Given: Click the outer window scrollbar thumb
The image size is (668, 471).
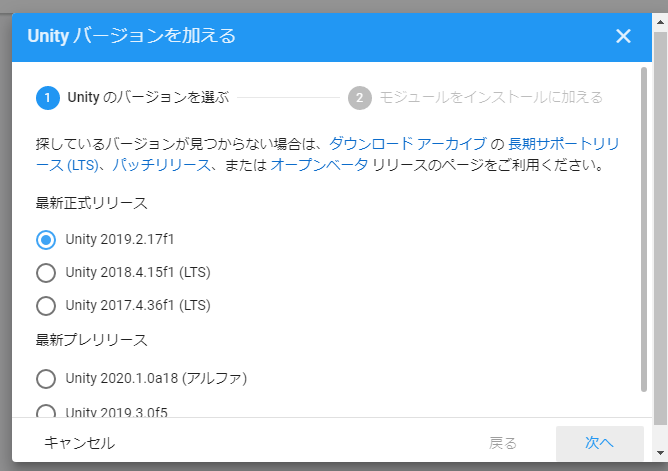Looking at the screenshot, I should (660, 228).
